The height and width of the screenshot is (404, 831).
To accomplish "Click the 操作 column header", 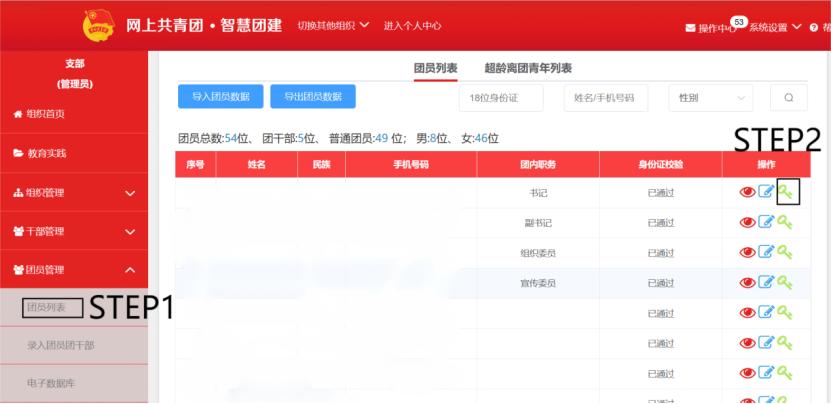I will click(x=766, y=164).
